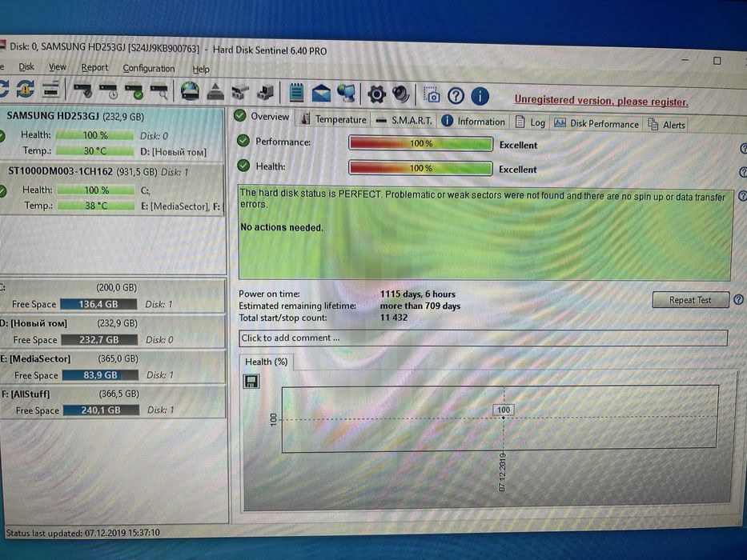Click the green check icon beside Performance

[243, 141]
